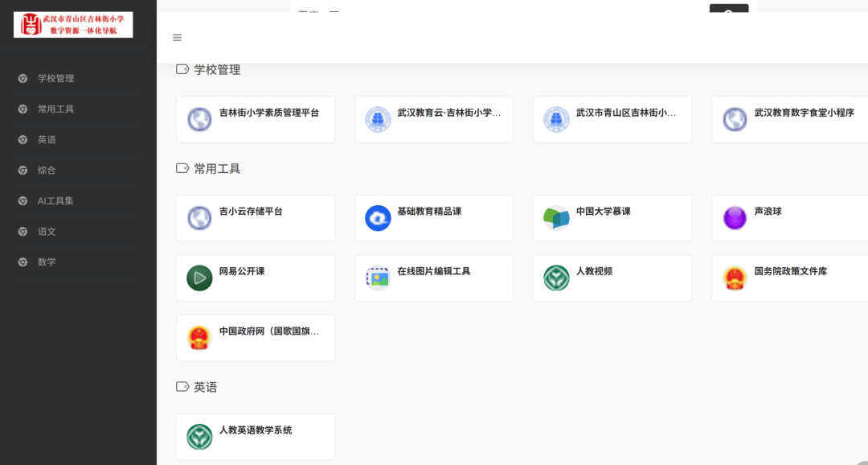Open the 吉林街小学素质管理平台 link
Screen dimensions: 868x465
(269, 113)
